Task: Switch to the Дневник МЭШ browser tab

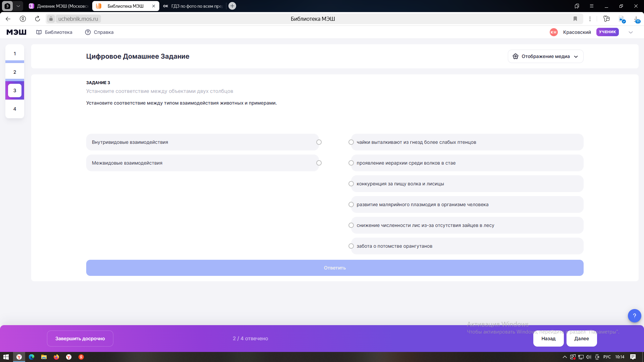Action: (59, 6)
